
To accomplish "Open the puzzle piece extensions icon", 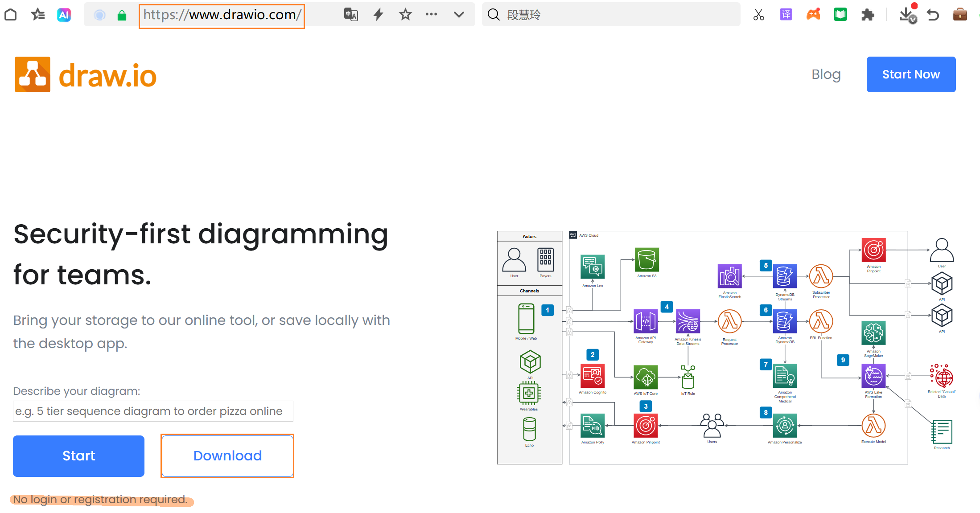I will tap(867, 15).
